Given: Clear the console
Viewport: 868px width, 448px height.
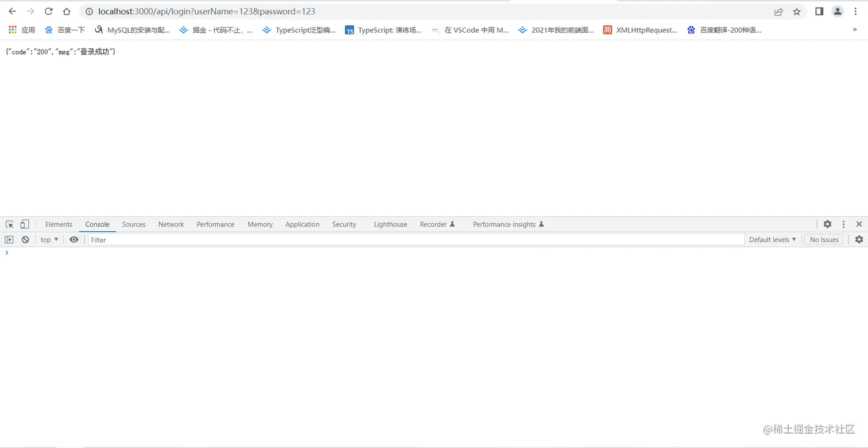Looking at the screenshot, I should (x=25, y=240).
